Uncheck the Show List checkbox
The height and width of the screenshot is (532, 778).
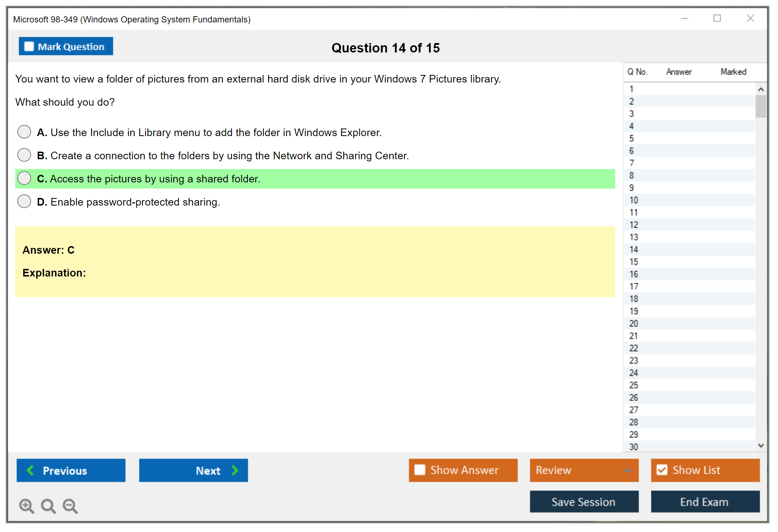[662, 470]
